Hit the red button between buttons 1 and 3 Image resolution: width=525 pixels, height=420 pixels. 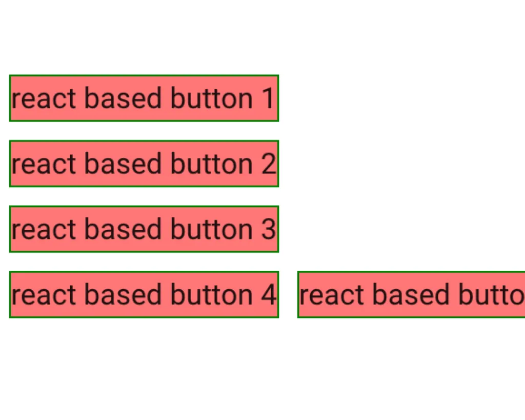[x=144, y=163]
